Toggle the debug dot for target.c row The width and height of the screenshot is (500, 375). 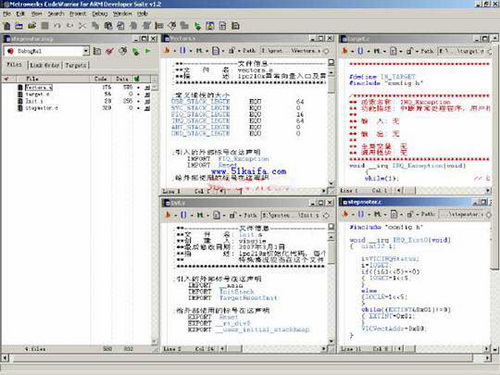click(x=138, y=94)
